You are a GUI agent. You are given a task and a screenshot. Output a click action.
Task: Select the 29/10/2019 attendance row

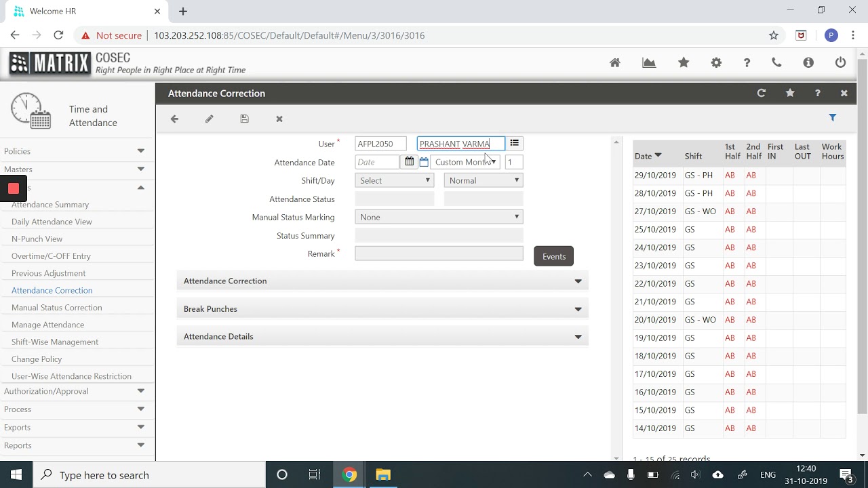coord(739,175)
